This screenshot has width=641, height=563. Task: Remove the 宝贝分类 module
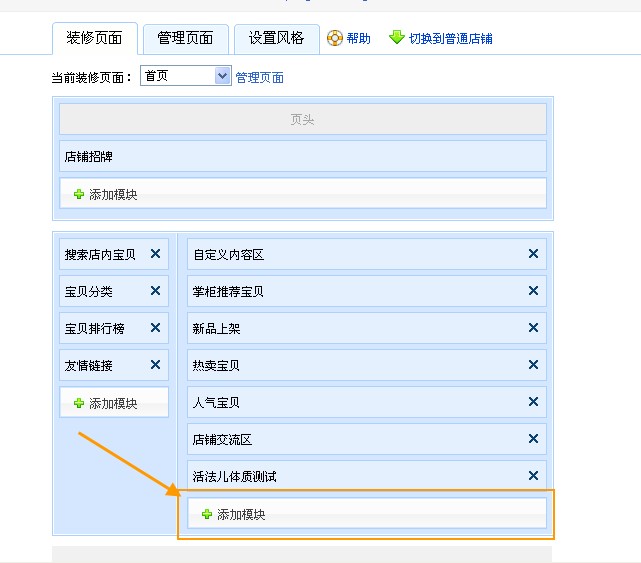[155, 291]
